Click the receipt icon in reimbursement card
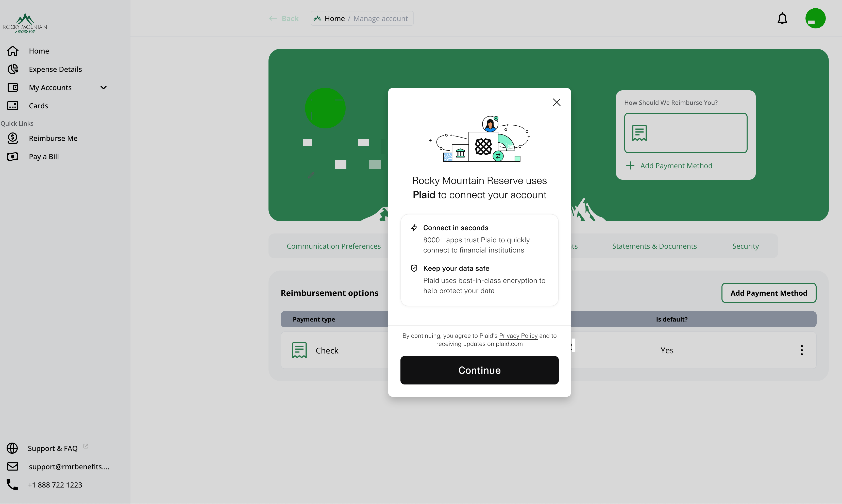 639,133
